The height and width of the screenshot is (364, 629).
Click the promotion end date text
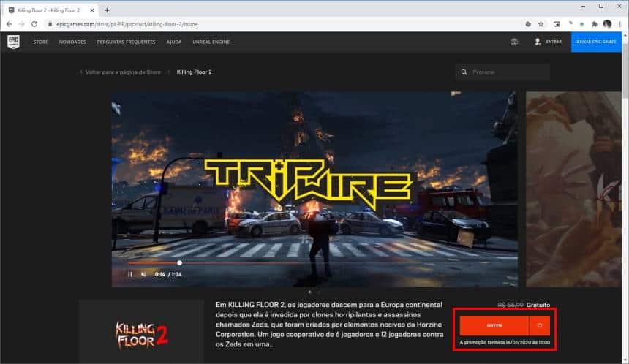tap(505, 342)
